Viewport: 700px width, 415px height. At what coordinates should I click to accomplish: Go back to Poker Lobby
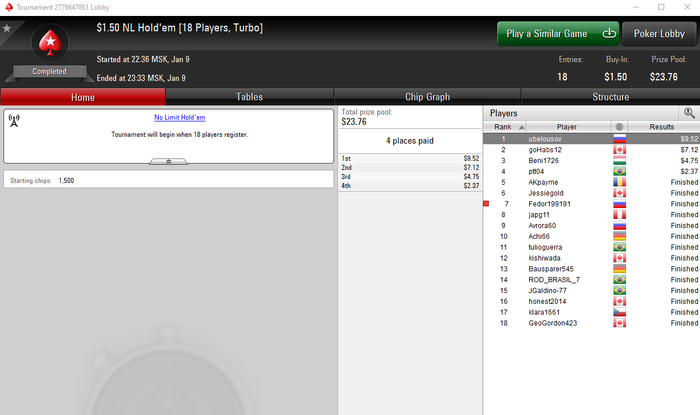click(x=659, y=33)
